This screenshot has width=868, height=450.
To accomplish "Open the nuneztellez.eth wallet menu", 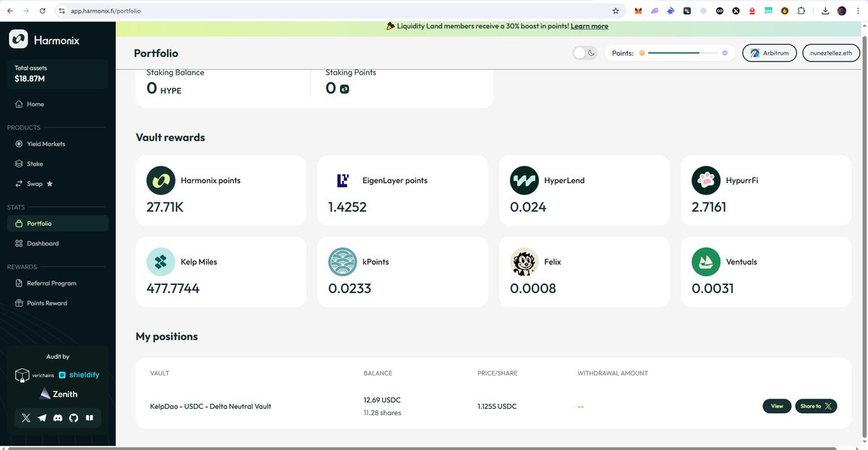I will [x=830, y=52].
